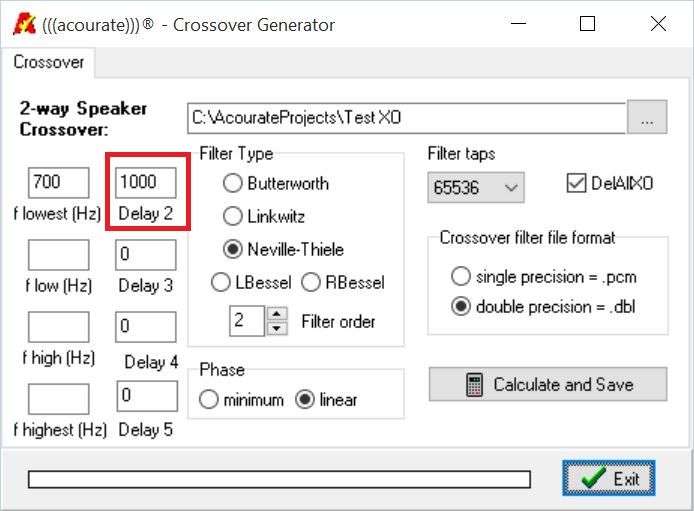Click the calculator icon on Calculate and Save
Screen dimensions: 694x511
click(x=474, y=384)
